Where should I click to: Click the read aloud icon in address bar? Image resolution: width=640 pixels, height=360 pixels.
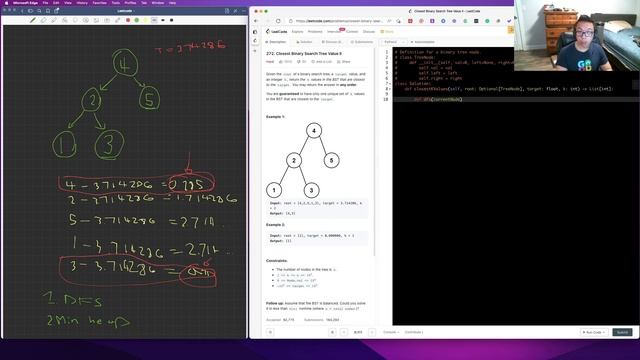389,21
